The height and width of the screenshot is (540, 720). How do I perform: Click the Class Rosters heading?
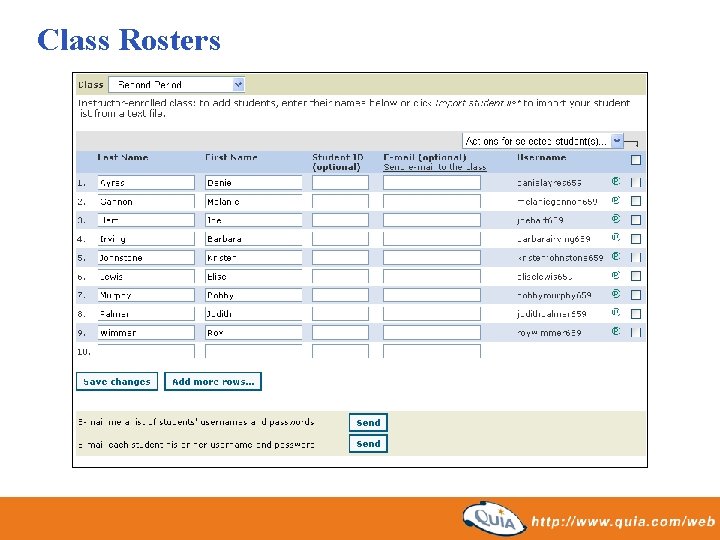point(129,39)
